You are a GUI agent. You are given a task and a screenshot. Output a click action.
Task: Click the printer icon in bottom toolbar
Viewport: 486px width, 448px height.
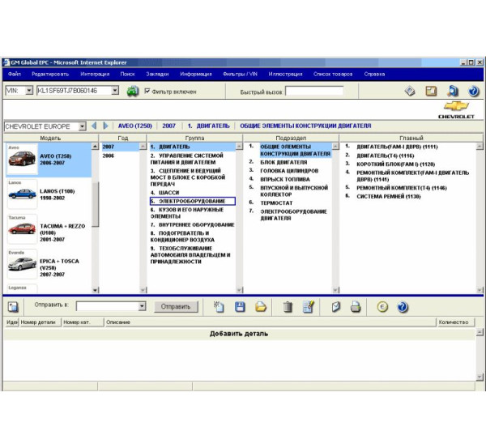[x=355, y=307]
